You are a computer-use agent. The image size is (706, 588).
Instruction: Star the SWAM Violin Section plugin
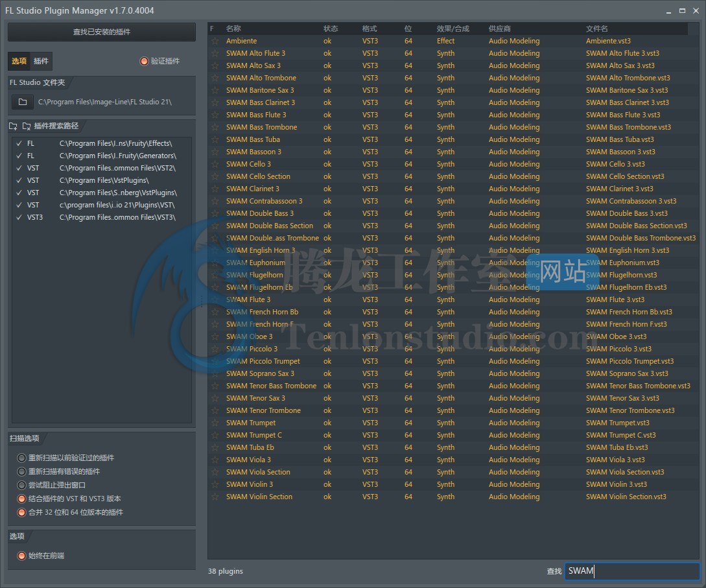click(x=215, y=497)
